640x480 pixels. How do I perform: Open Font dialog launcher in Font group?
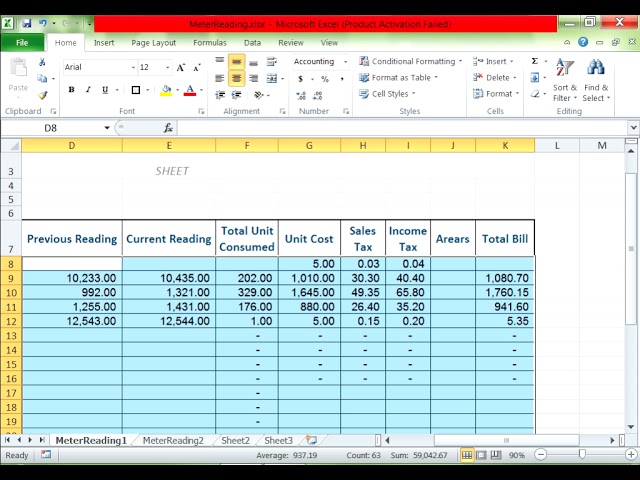click(201, 111)
